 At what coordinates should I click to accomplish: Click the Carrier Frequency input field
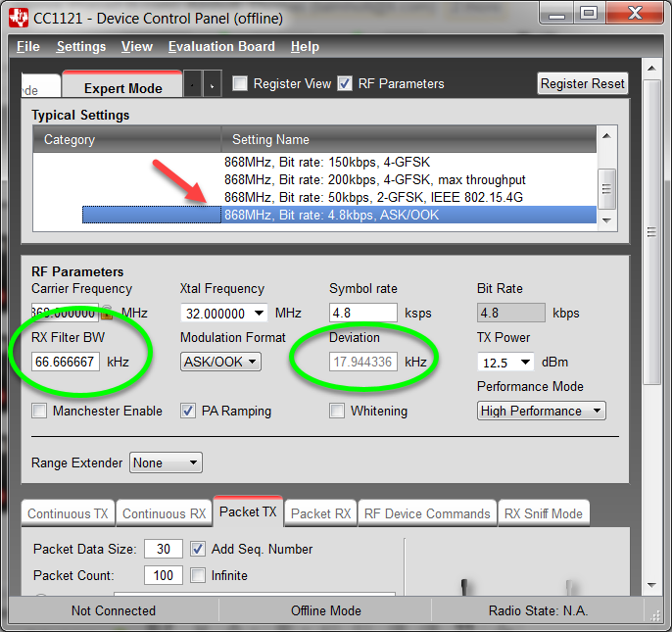65,313
